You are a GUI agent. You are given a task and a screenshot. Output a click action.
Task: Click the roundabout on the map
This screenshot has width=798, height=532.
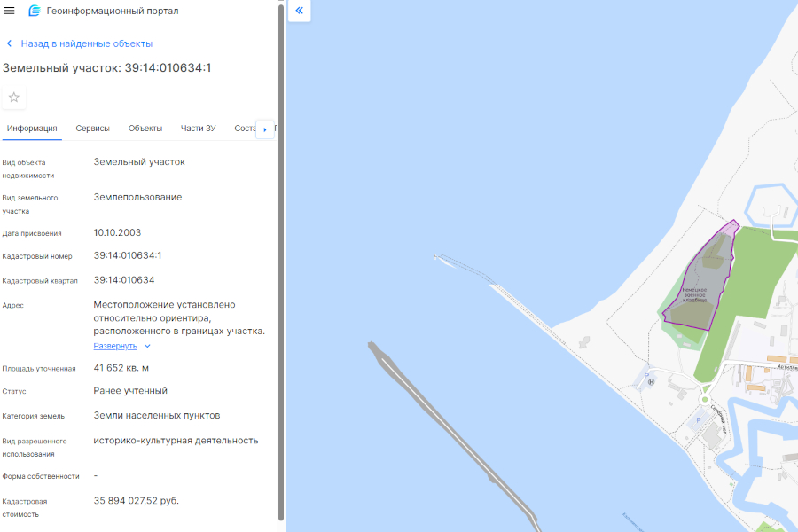pos(706,400)
